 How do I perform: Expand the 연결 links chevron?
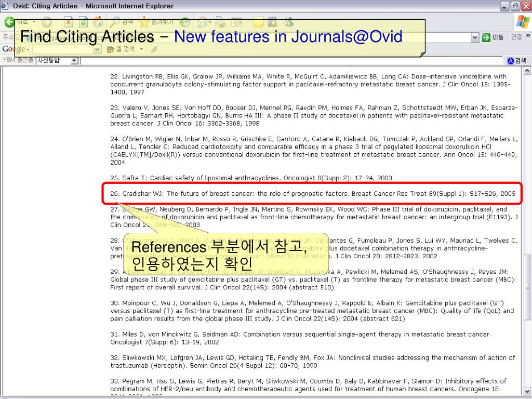coord(528,36)
